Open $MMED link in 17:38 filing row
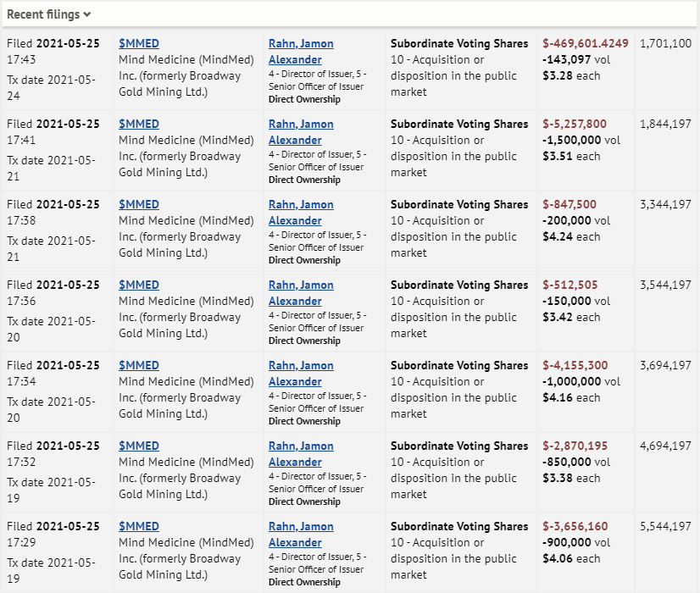700x593 pixels. (x=139, y=204)
